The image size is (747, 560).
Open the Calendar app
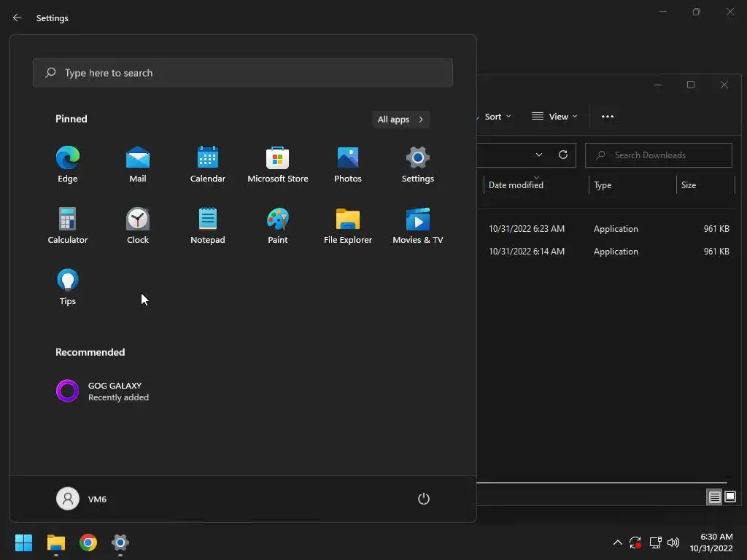click(208, 165)
